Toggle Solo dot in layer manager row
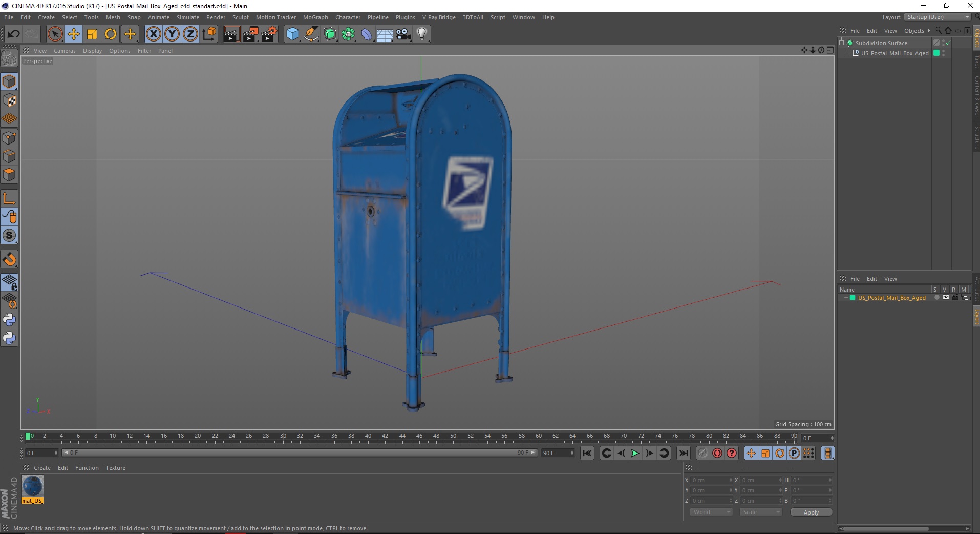Image resolution: width=980 pixels, height=534 pixels. [936, 298]
